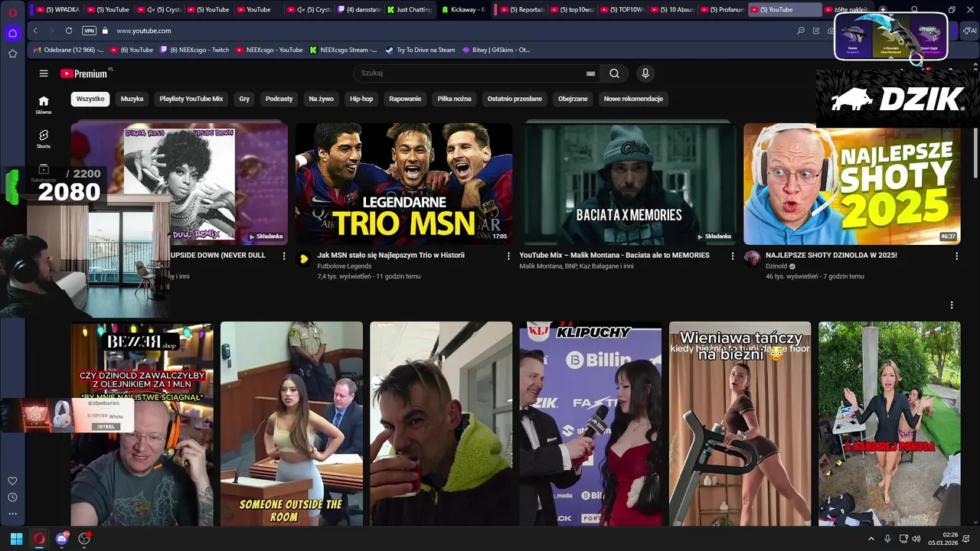Select the Playlisty YouTube Mix chip
The image size is (980, 551).
pos(191,99)
